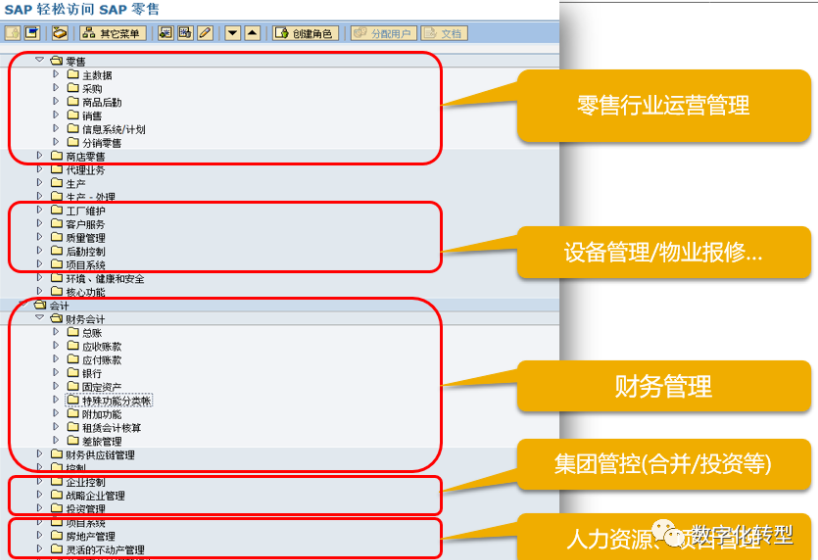Image resolution: width=818 pixels, height=560 pixels.
Task: Expand the 质量管理 node
Action: 40,237
